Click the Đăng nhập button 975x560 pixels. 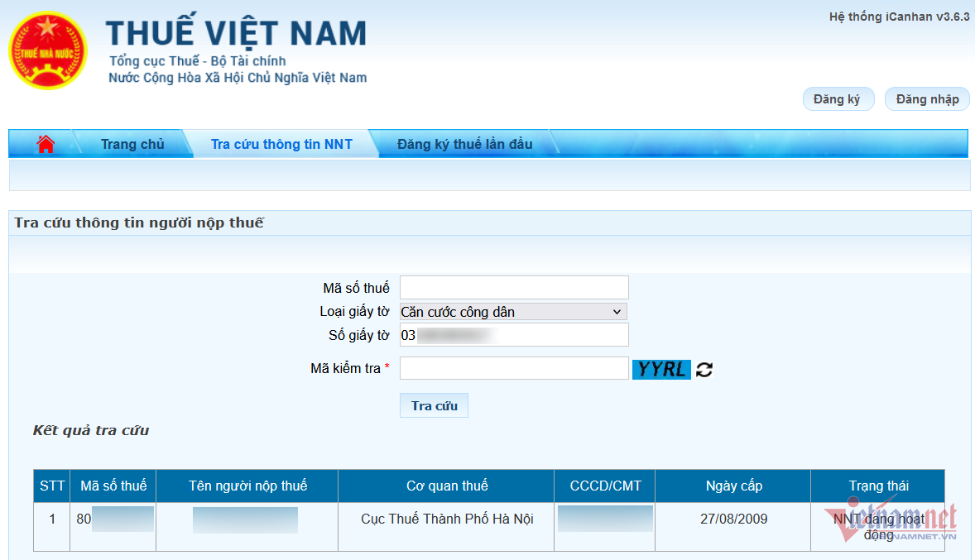[x=927, y=99]
